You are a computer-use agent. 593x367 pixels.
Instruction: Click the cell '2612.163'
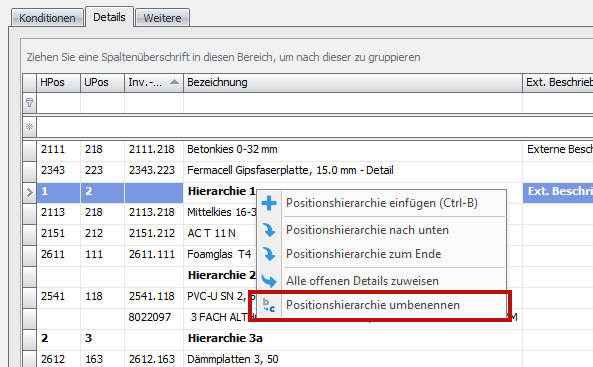click(x=154, y=359)
